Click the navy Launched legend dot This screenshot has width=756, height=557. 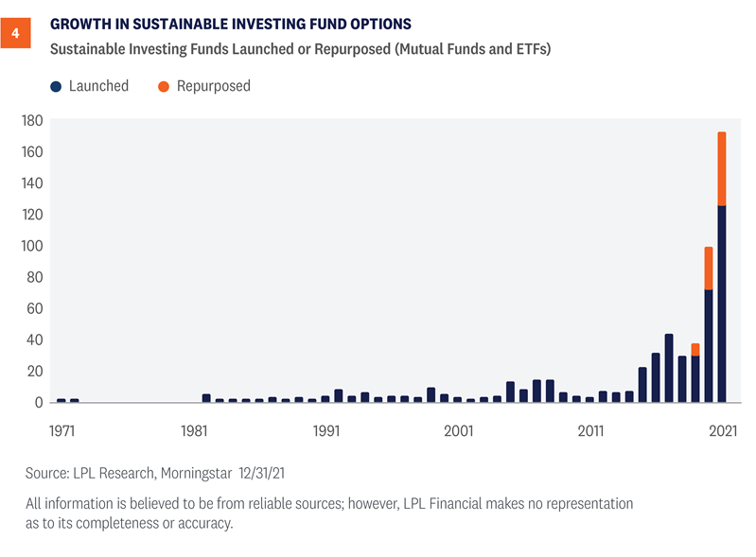[x=57, y=86]
